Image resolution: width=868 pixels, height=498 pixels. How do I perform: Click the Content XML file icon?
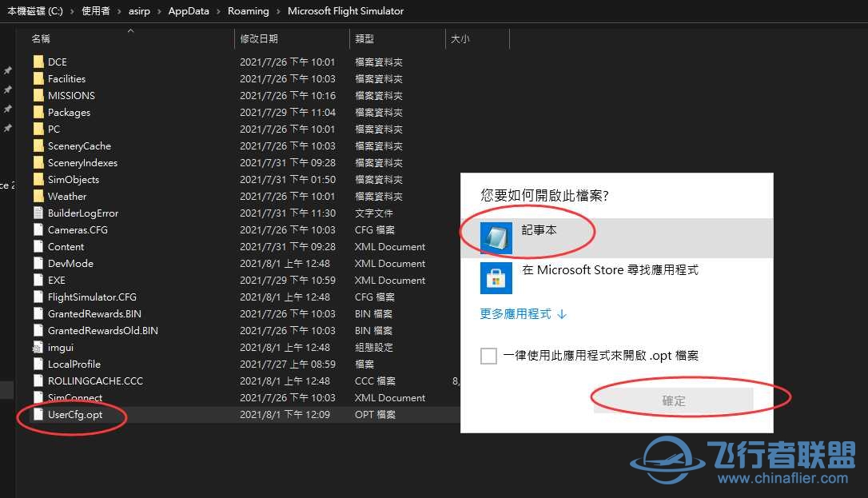[x=38, y=246]
